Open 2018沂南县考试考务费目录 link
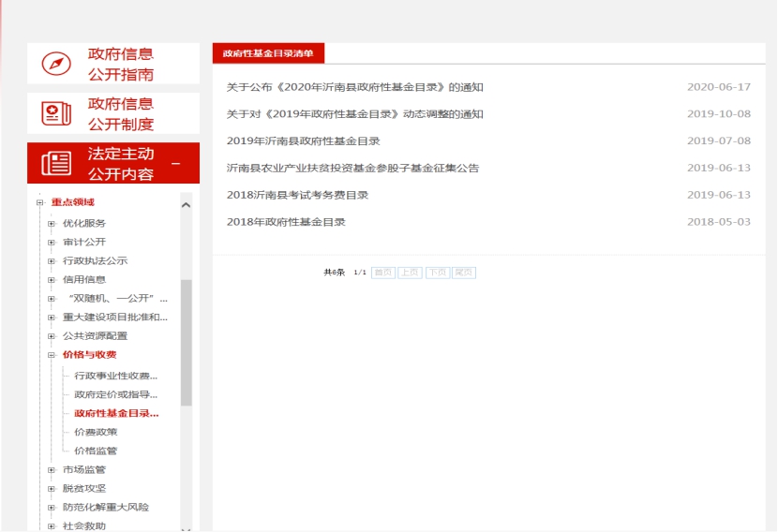The image size is (778, 532). click(298, 195)
